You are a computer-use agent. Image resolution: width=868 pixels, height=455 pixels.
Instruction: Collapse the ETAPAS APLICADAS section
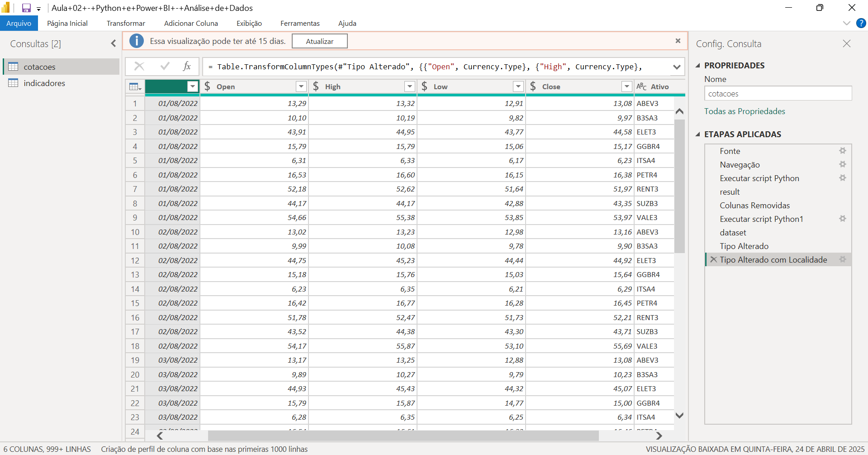(x=698, y=134)
